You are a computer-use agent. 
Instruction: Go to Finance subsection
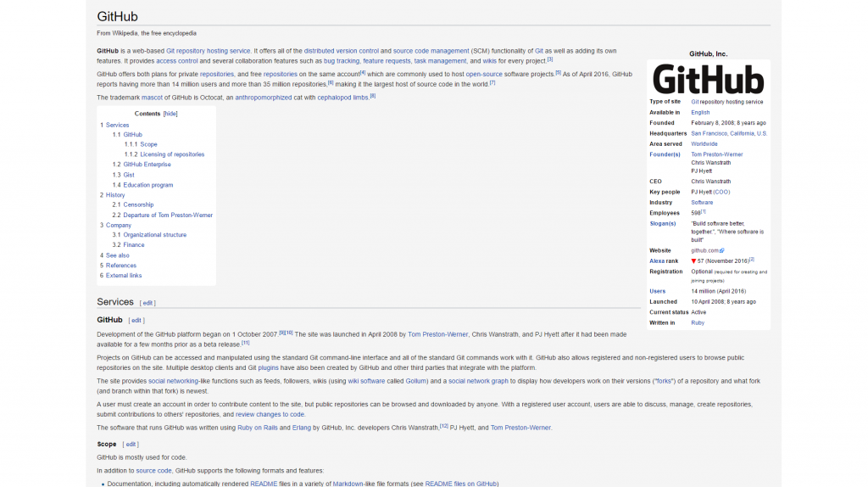click(134, 245)
